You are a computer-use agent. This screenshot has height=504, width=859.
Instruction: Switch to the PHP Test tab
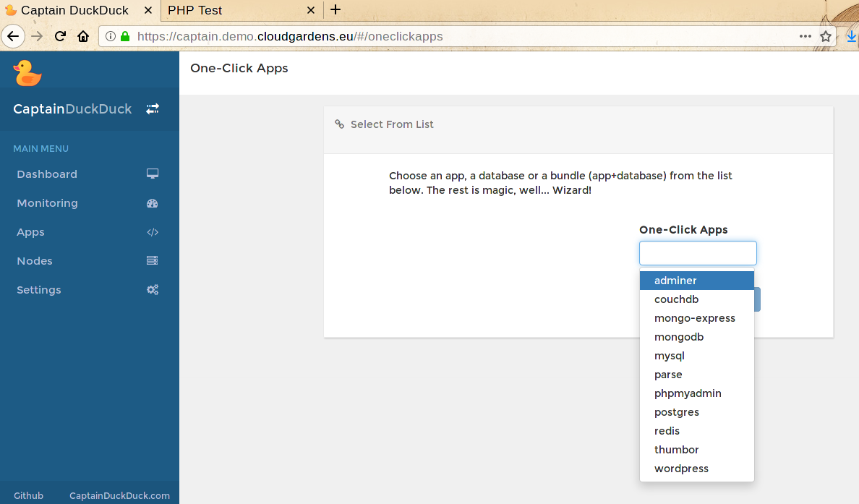[x=242, y=10]
